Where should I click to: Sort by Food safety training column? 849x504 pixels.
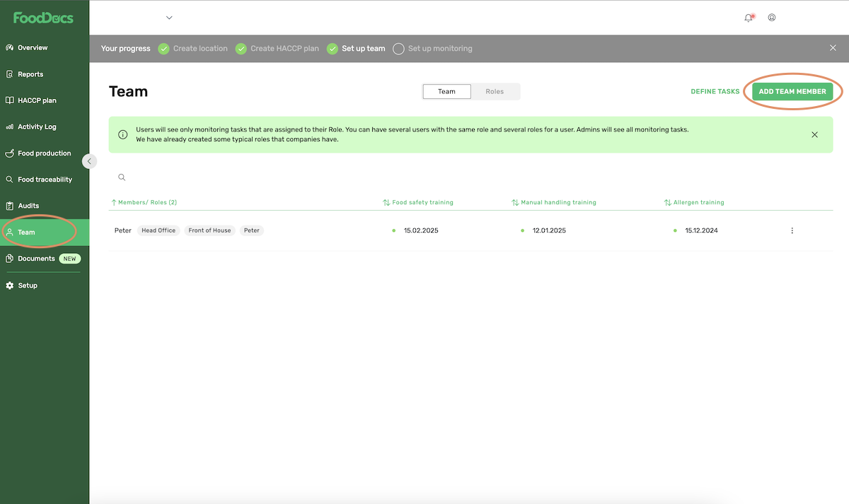click(x=418, y=202)
